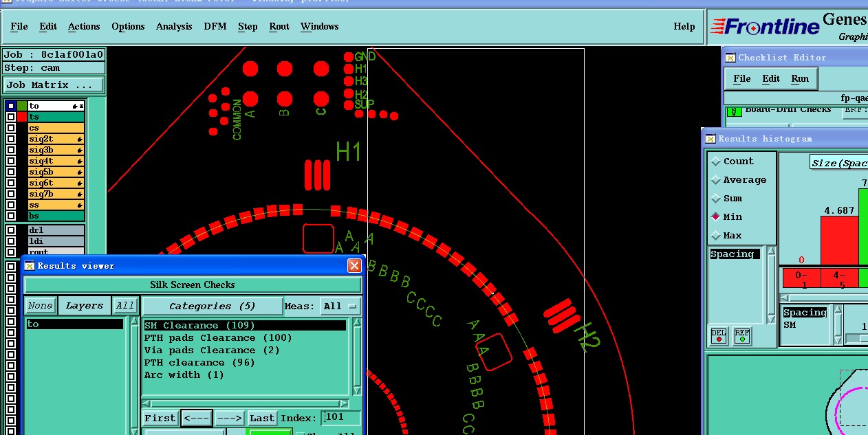
Task: Open the Edit menu in main editor
Action: point(48,26)
